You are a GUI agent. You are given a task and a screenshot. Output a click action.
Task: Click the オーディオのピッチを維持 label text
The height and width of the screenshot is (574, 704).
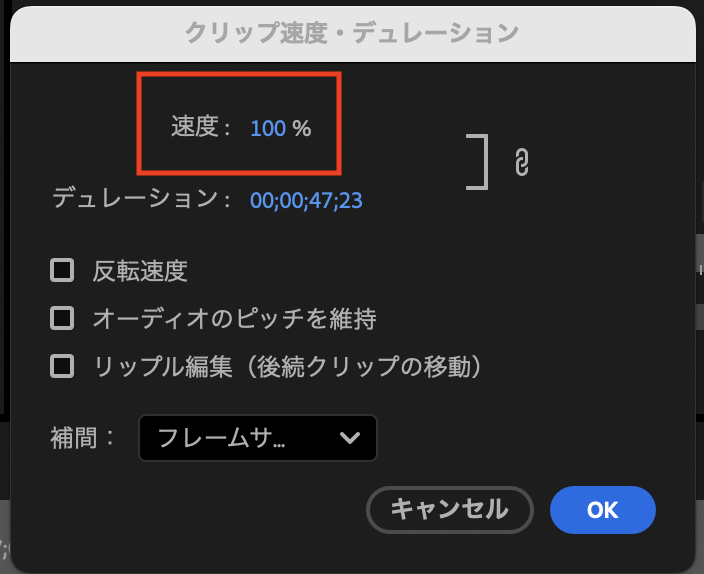point(234,318)
